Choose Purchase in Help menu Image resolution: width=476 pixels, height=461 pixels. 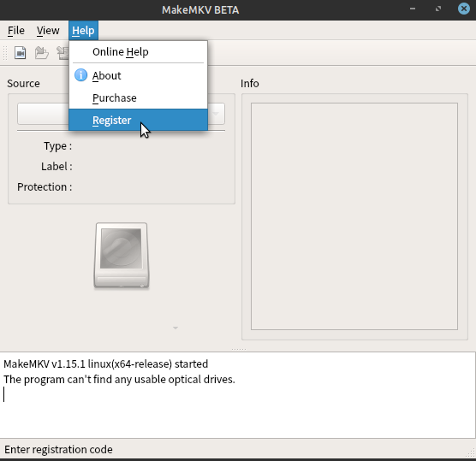click(138, 98)
